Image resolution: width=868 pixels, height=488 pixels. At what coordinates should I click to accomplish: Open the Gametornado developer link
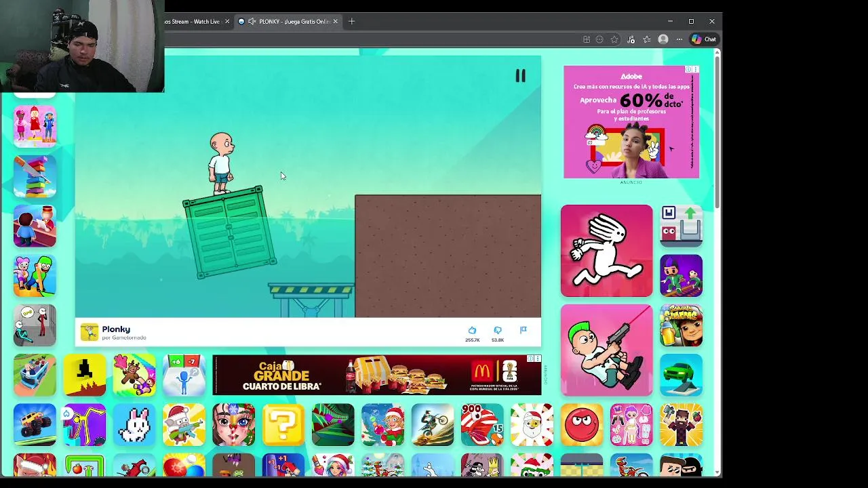click(124, 338)
